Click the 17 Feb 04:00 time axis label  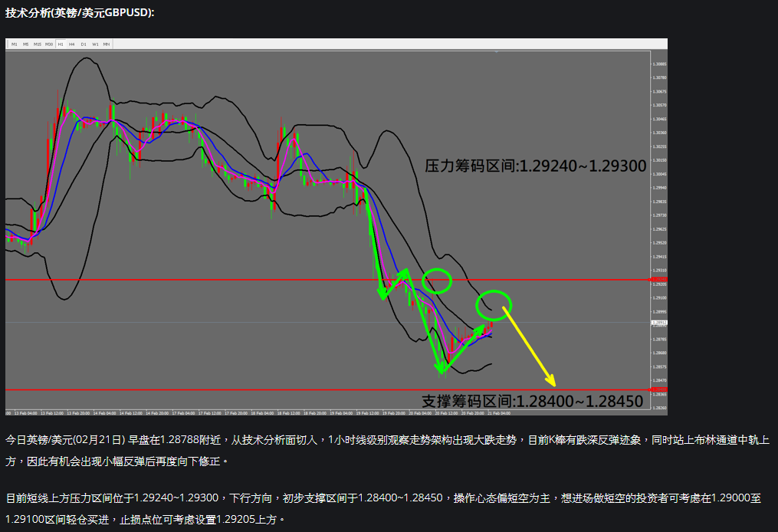pos(183,413)
